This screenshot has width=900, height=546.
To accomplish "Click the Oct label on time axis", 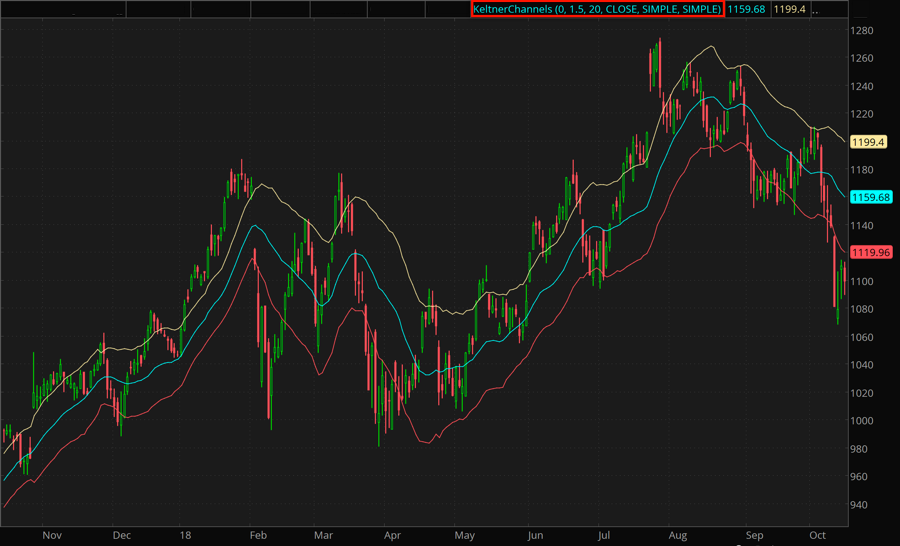I will [x=817, y=535].
